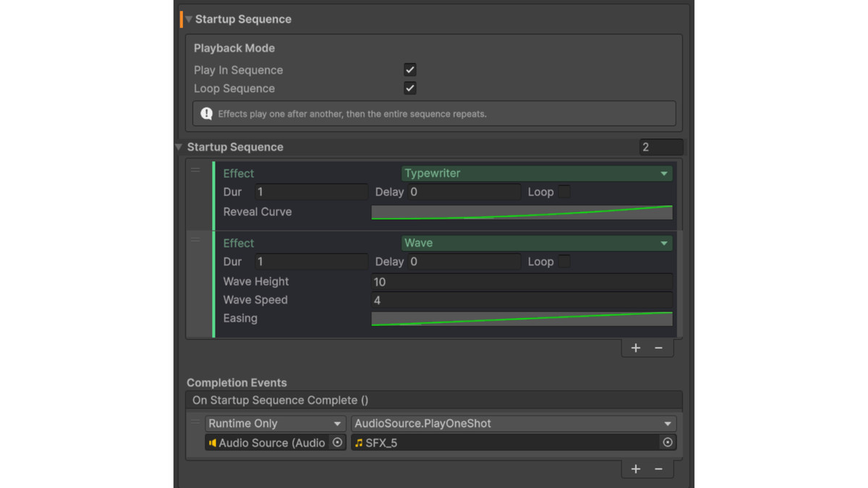Viewport: 868px width, 488px height.
Task: Open the Reveal Curve editor
Action: point(522,212)
